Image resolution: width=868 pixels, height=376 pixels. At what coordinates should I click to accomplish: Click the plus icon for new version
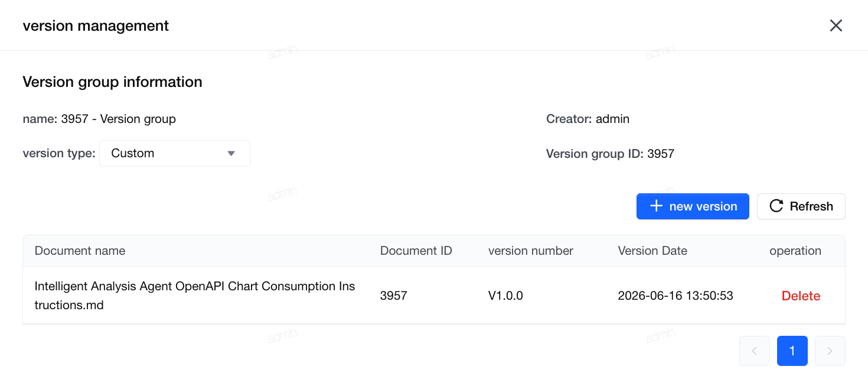656,206
